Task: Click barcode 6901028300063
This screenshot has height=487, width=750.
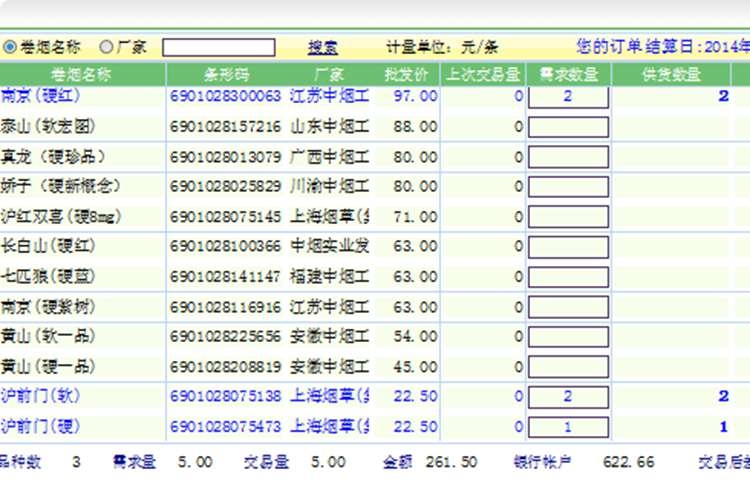Action: 225,96
